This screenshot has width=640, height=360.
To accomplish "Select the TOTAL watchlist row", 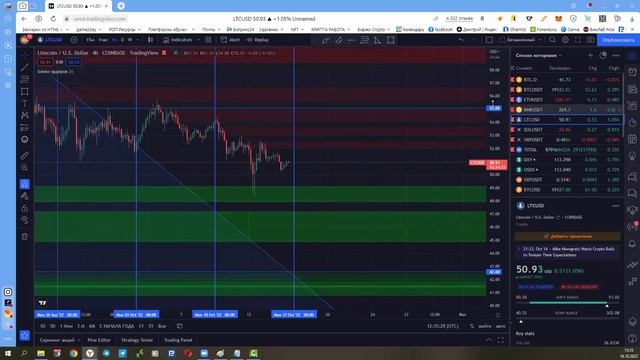I will pyautogui.click(x=567, y=150).
